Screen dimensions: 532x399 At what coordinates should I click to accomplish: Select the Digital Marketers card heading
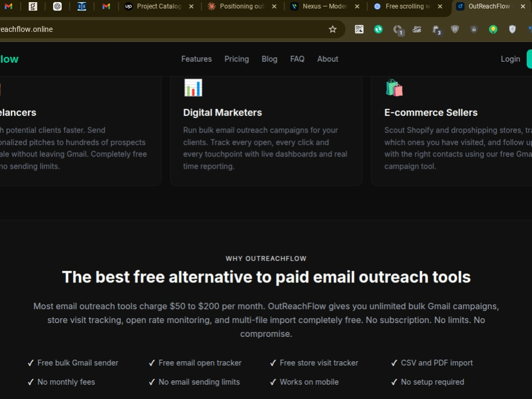click(222, 113)
